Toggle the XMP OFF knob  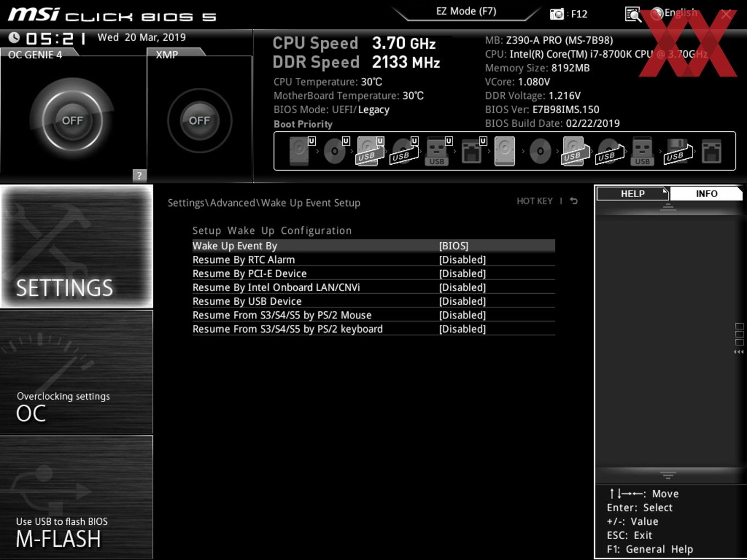199,120
